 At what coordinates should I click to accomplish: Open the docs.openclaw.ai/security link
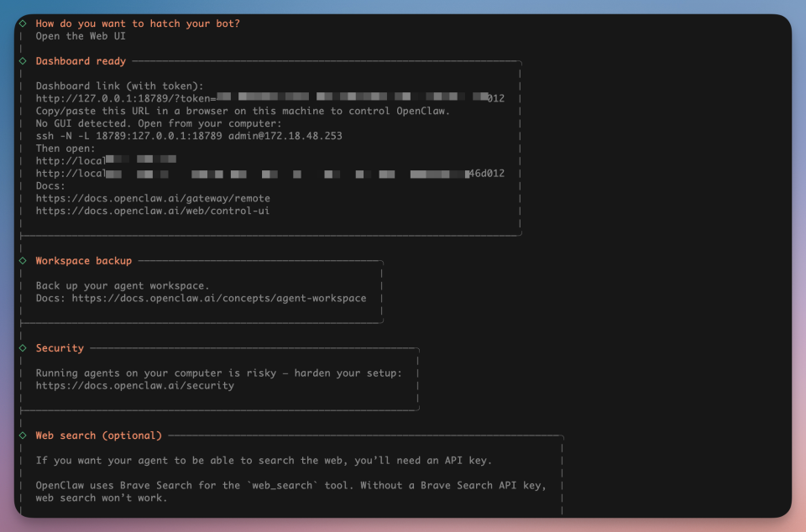click(134, 385)
